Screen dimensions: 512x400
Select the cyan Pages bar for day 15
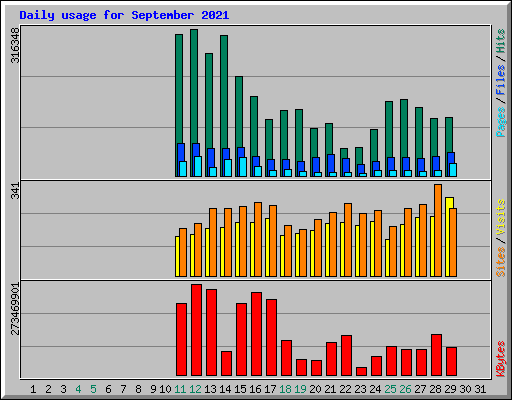click(243, 167)
